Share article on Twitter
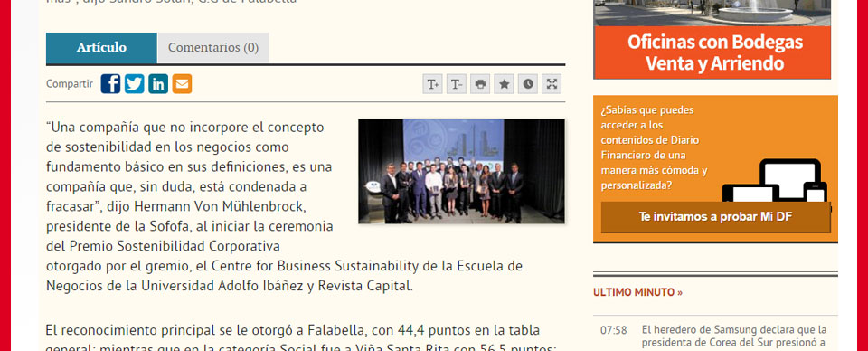The width and height of the screenshot is (868, 351). tap(135, 83)
